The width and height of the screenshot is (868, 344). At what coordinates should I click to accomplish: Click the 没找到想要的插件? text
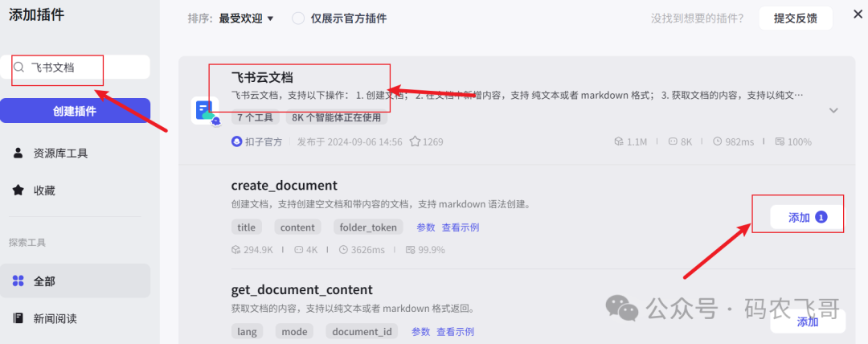(697, 18)
